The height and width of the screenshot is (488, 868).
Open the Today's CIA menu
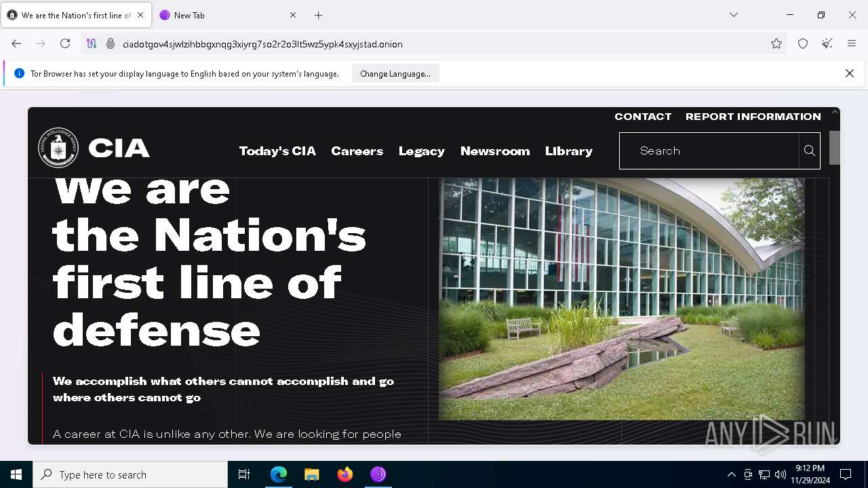tap(277, 151)
